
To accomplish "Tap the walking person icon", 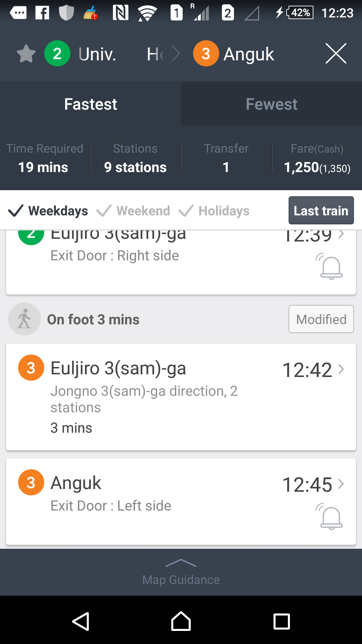I will point(24,319).
